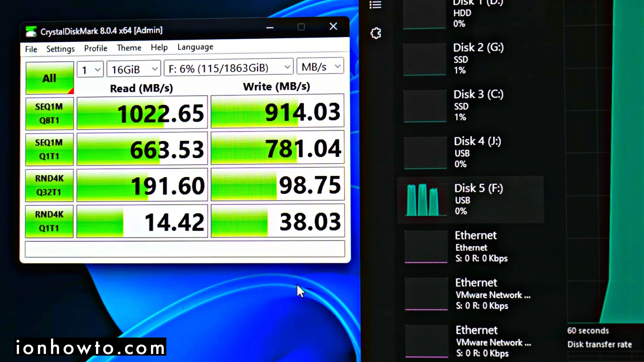Open the test count dropdown showing 1
Image resolution: width=644 pixels, height=362 pixels.
click(90, 69)
